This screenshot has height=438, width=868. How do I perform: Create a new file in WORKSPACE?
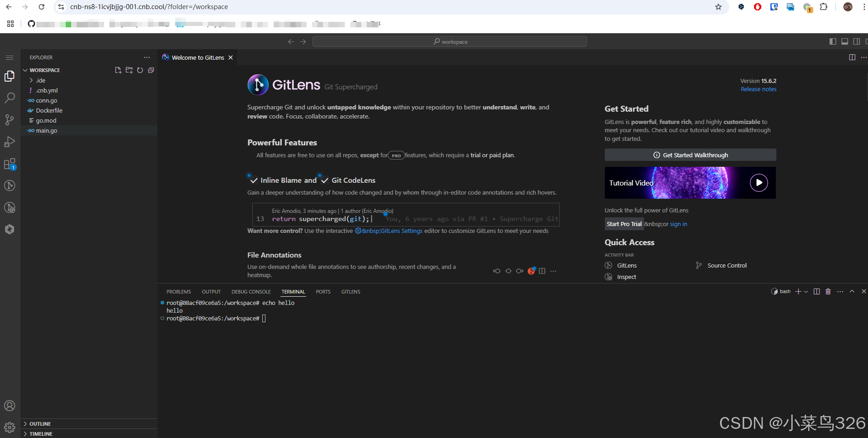(x=118, y=70)
